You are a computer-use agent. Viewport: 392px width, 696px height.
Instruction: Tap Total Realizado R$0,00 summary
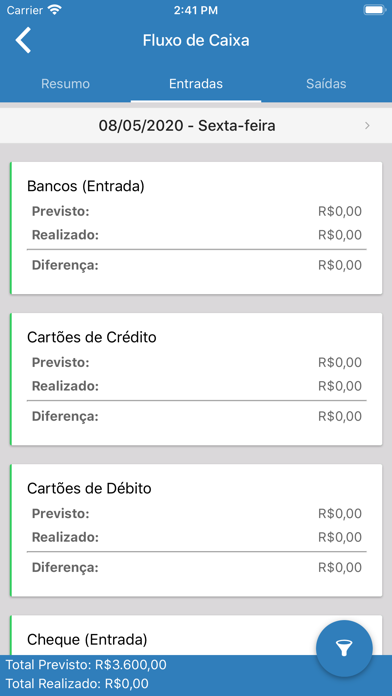[x=77, y=684]
